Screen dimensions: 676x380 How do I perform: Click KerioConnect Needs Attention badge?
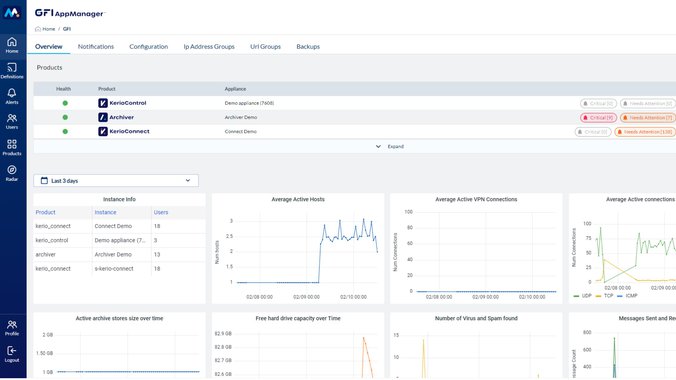click(645, 132)
